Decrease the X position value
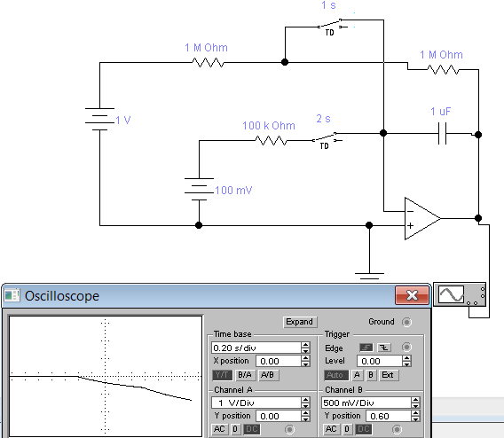 [x=305, y=364]
